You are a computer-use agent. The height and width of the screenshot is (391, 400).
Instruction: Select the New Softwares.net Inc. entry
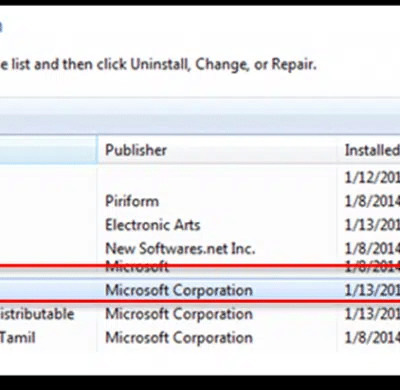pos(180,248)
